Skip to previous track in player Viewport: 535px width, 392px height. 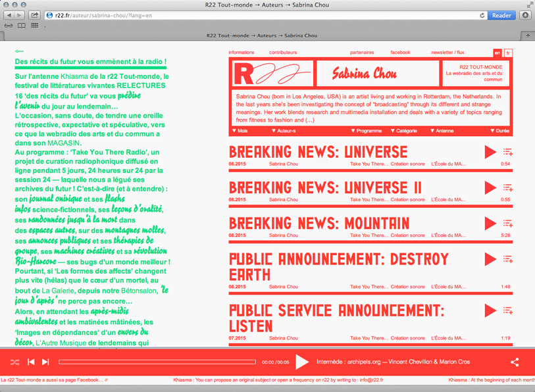click(31, 362)
